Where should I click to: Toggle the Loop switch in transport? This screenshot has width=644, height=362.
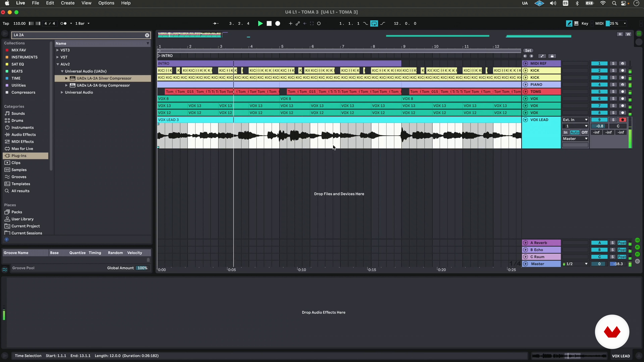point(374,23)
